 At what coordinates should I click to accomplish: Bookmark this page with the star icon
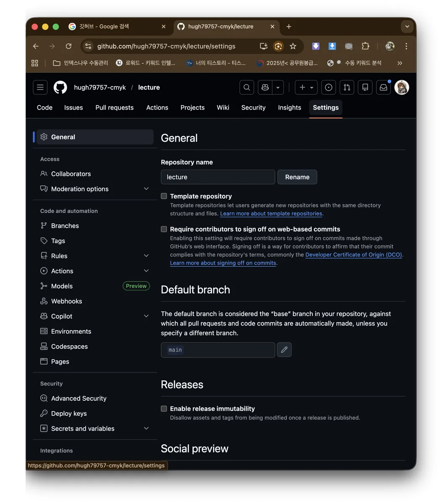293,46
